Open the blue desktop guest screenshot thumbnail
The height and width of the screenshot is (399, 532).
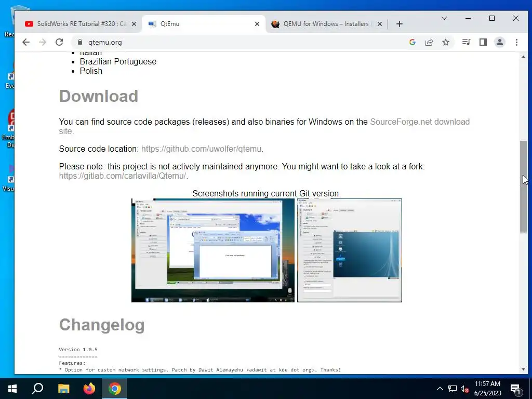click(350, 250)
